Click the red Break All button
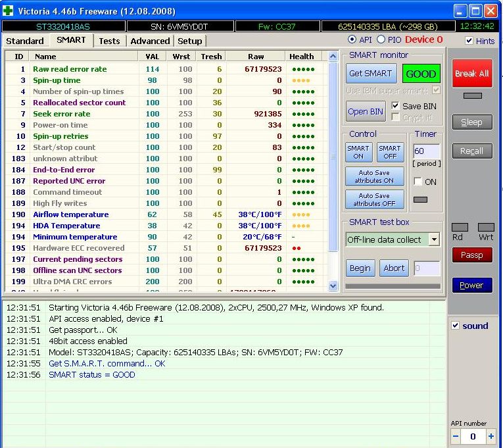 click(472, 74)
